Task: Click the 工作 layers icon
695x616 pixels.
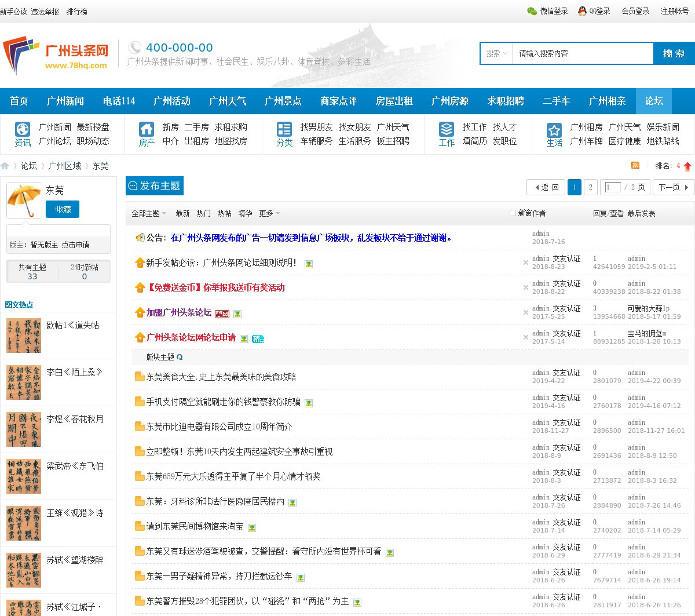Action: click(x=447, y=129)
